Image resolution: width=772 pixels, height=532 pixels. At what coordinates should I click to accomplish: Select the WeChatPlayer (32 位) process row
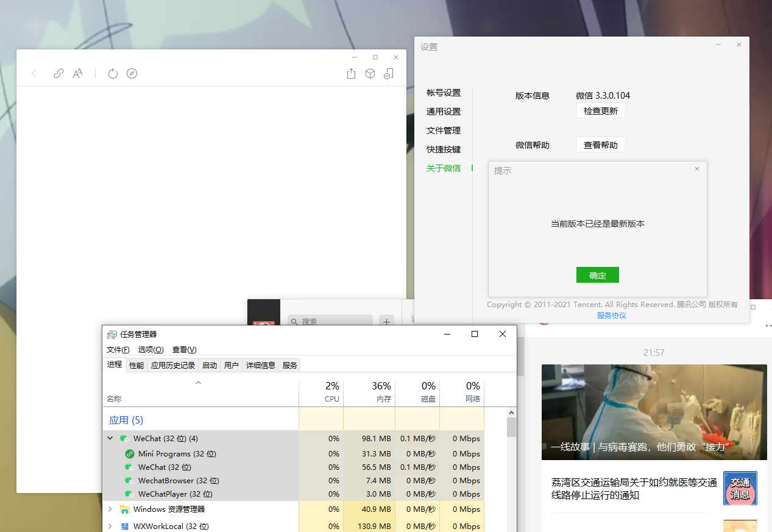(294, 494)
